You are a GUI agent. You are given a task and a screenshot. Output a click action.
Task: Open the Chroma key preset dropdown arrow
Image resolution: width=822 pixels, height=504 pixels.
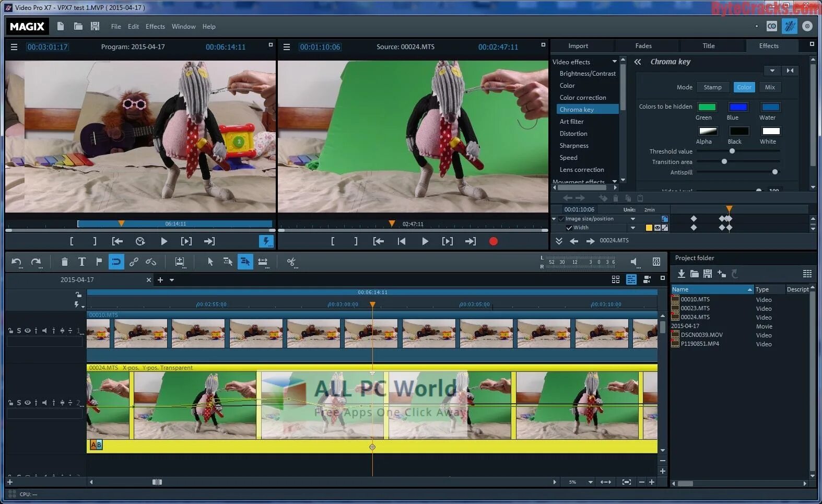coord(772,71)
